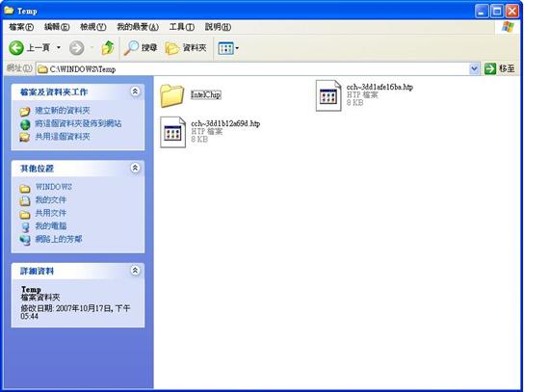Open the Back button history dropdown
Screen dimensions: 549x392
(59, 47)
